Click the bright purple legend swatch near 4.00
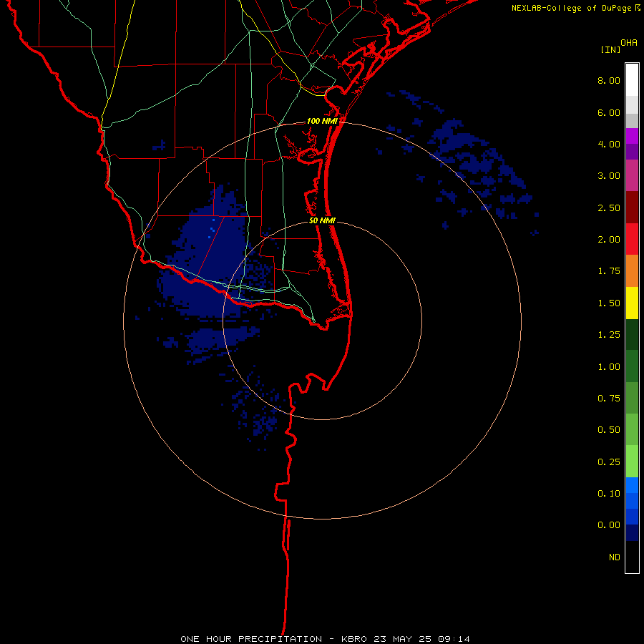644x644 pixels. click(632, 137)
